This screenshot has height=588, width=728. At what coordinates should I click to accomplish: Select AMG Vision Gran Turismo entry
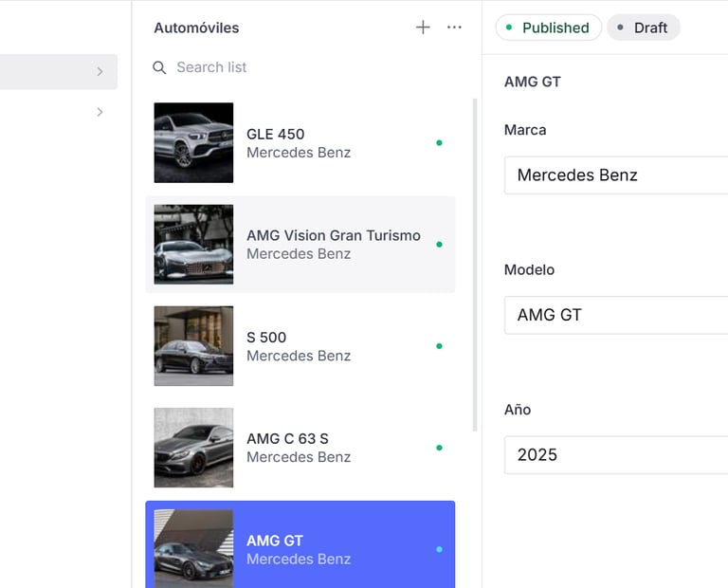[300, 245]
